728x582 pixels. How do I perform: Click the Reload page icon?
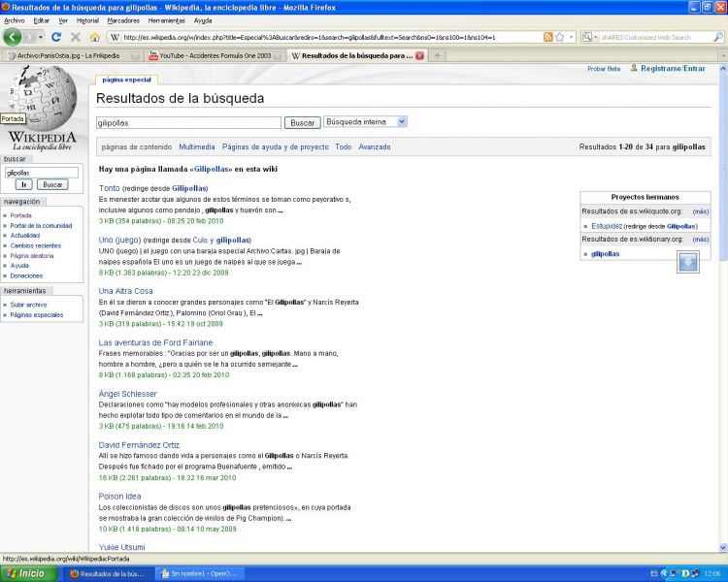click(x=56, y=37)
